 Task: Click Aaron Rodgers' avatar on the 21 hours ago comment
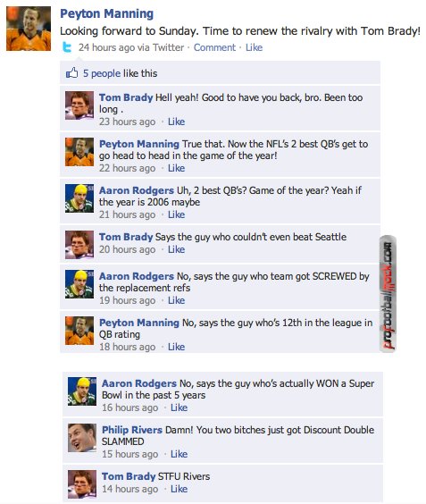[x=79, y=198]
